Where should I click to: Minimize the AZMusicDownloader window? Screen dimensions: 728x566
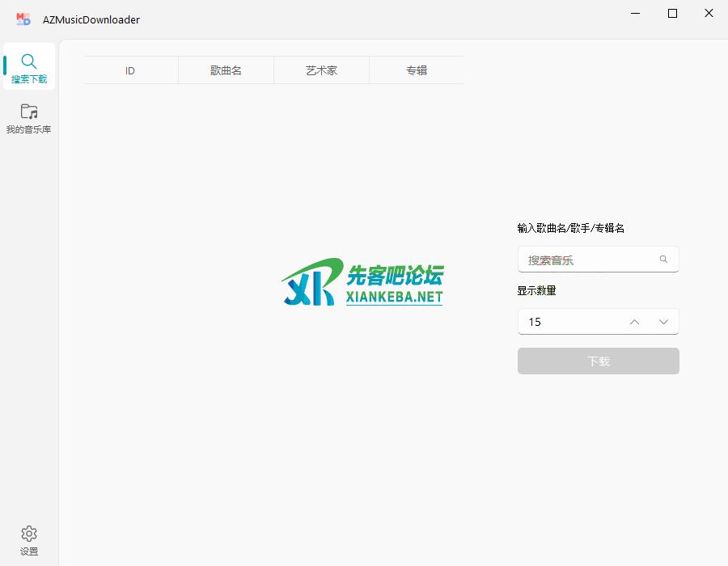coord(635,14)
